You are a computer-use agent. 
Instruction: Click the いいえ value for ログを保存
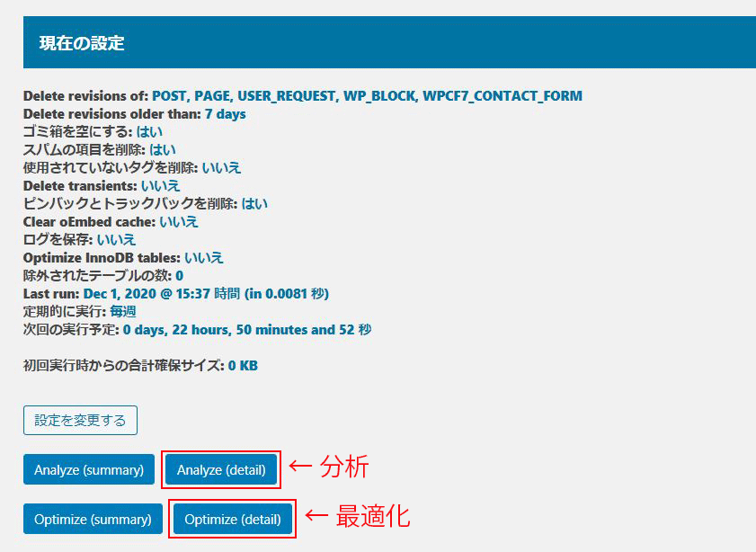(x=116, y=240)
